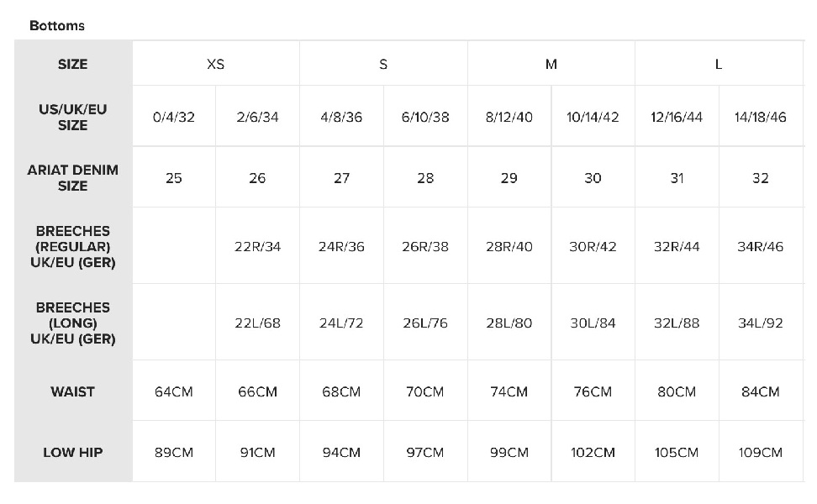Select the XS size column header
This screenshot has height=504, width=817.
pyautogui.click(x=216, y=64)
